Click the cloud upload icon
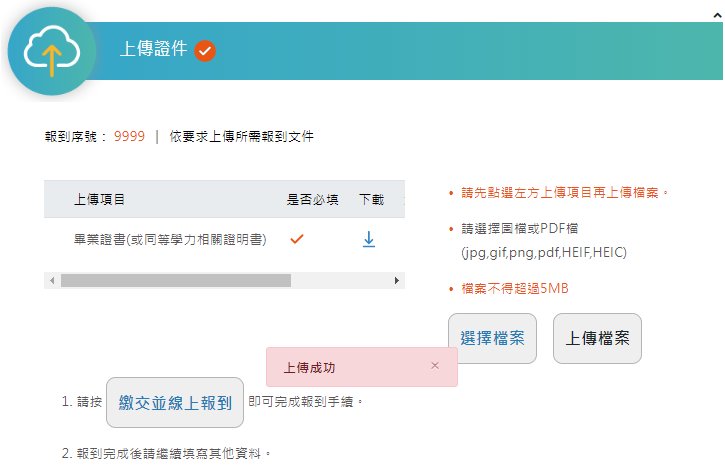The width and height of the screenshot is (725, 476). (52, 51)
